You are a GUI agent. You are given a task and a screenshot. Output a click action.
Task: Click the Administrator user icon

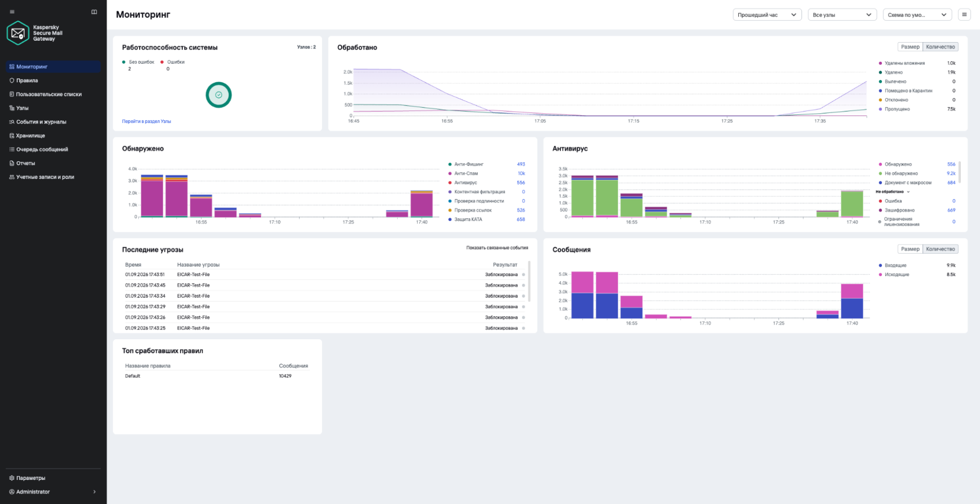click(x=12, y=492)
